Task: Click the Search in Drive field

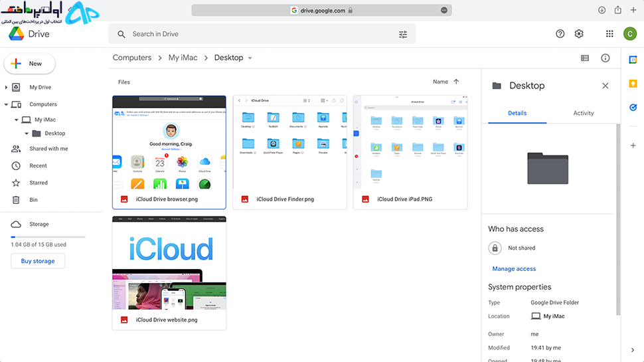Action: coord(262,34)
